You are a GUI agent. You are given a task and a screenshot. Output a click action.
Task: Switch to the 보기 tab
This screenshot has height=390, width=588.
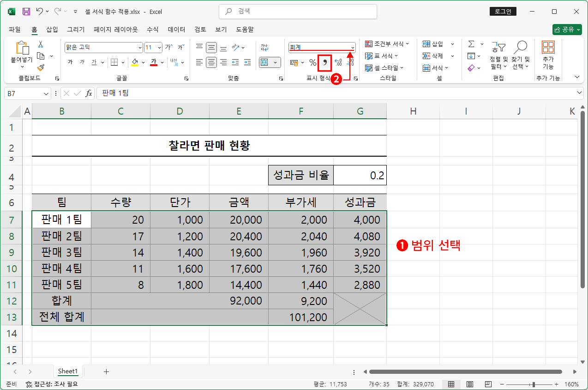pos(221,30)
